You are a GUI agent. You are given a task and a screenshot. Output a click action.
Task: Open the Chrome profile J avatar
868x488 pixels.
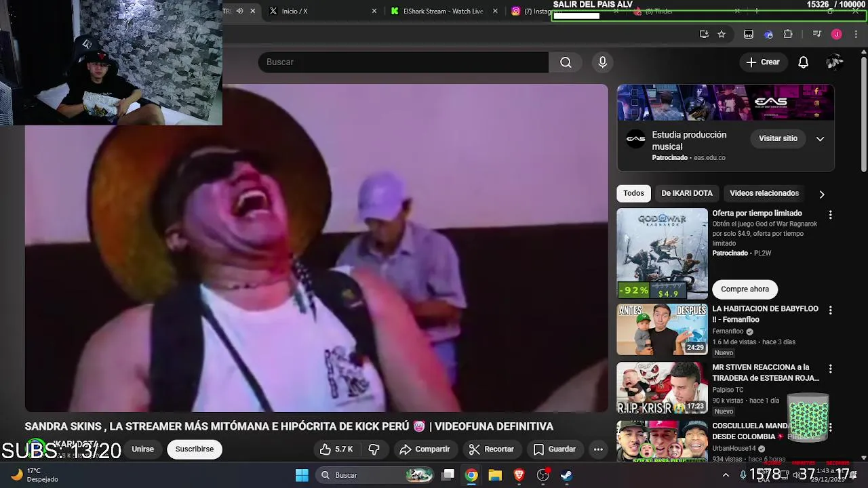[x=837, y=34]
